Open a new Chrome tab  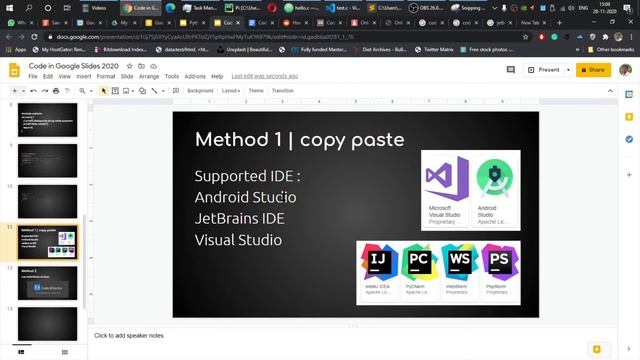tap(559, 23)
